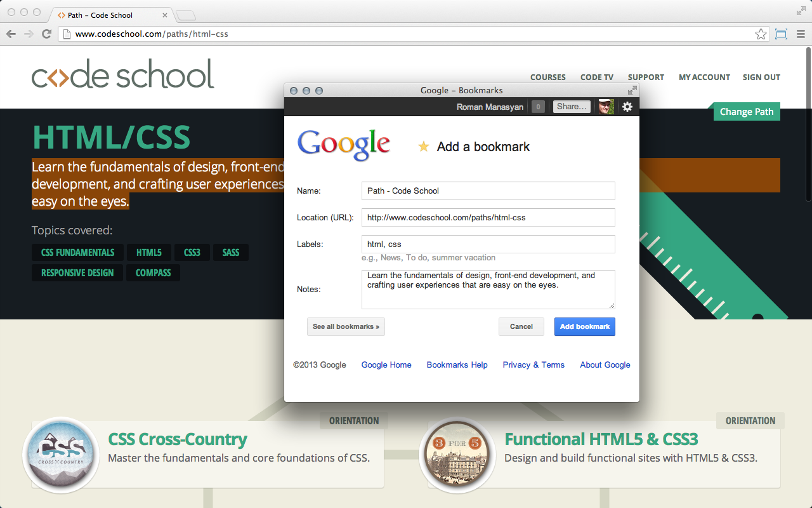Click the ORIENTATION label above Functional HTML5
This screenshot has height=508, width=812.
coord(750,420)
